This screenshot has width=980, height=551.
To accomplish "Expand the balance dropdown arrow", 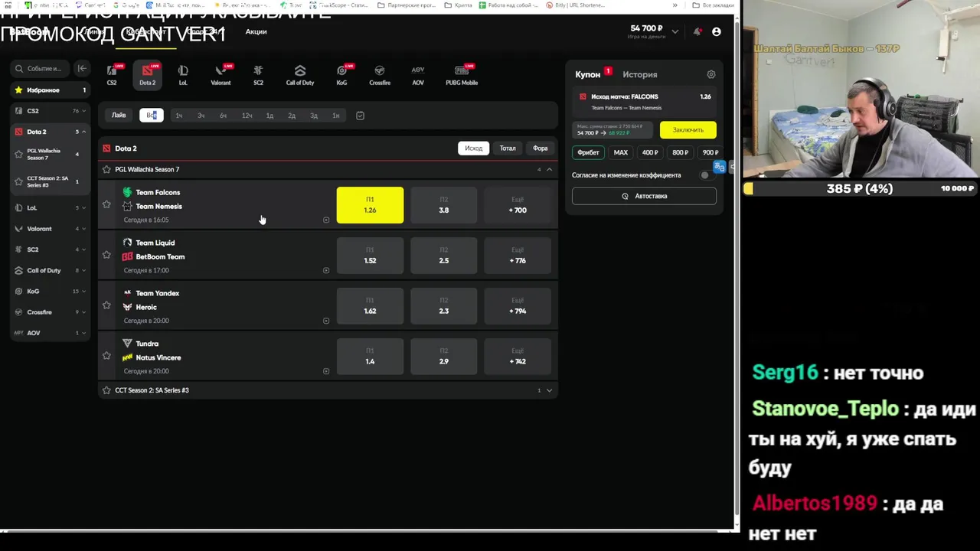I will pos(675,31).
